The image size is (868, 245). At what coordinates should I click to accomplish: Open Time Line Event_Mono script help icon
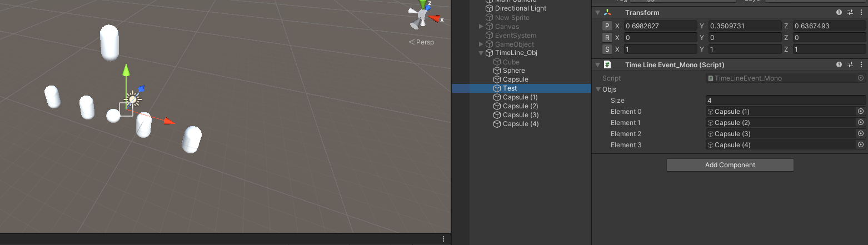(x=839, y=64)
